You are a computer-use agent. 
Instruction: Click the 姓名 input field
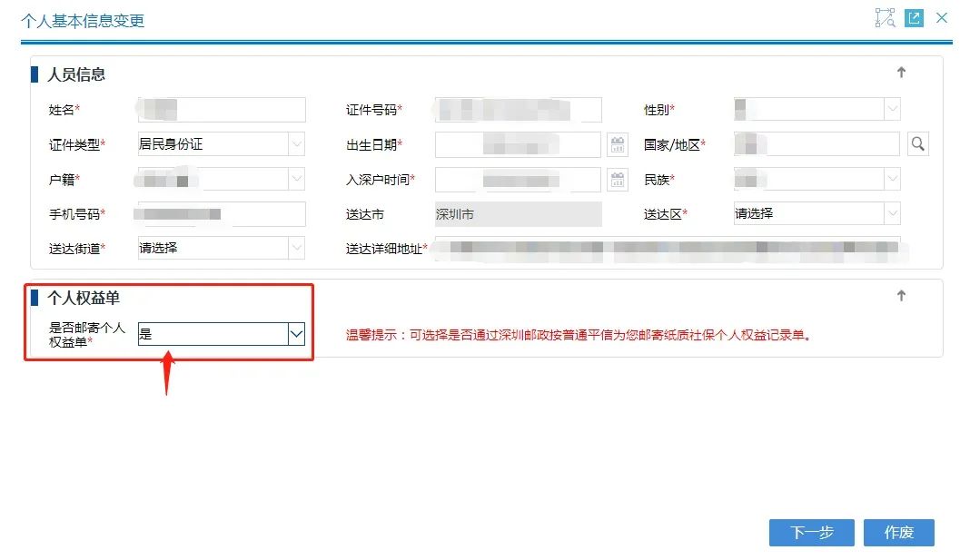(x=221, y=110)
